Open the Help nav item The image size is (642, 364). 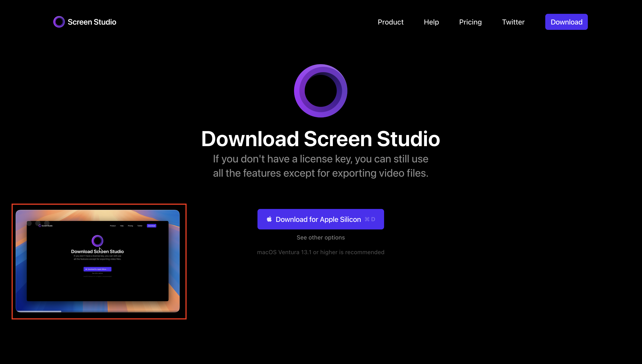tap(431, 22)
